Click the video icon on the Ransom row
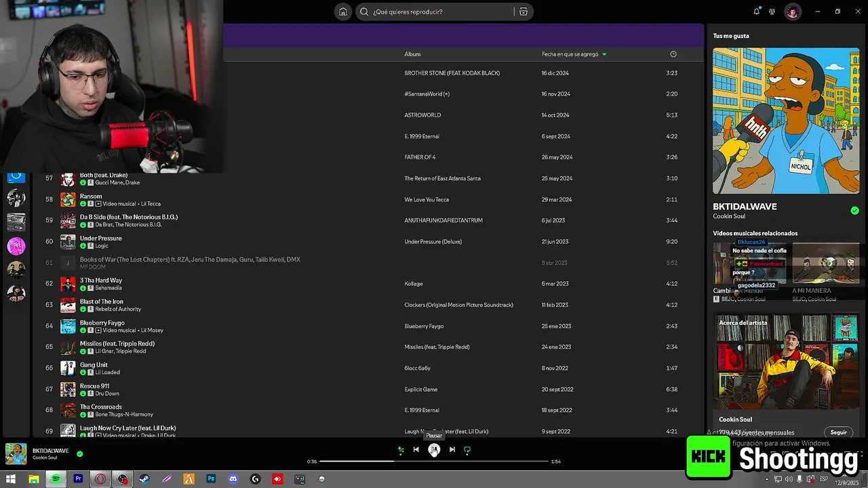The image size is (868, 488). [98, 204]
